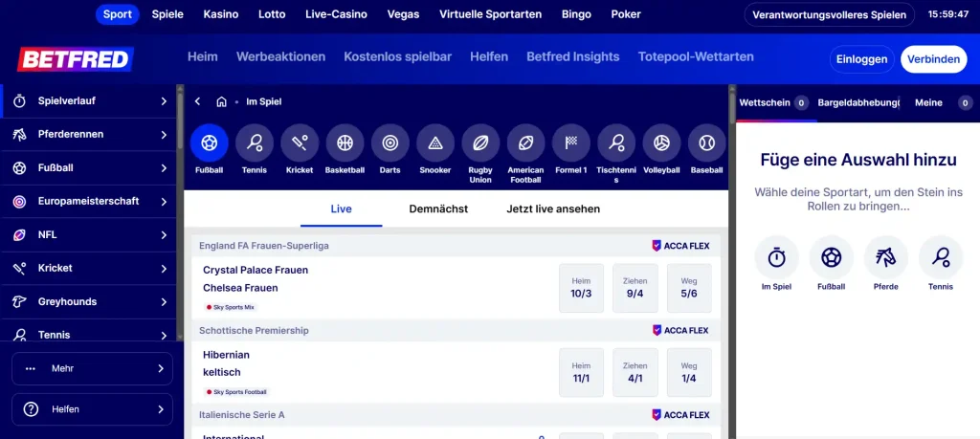Viewport: 980px width, 439px height.
Task: Select the Tennis sport circle icon
Action: 255,143
